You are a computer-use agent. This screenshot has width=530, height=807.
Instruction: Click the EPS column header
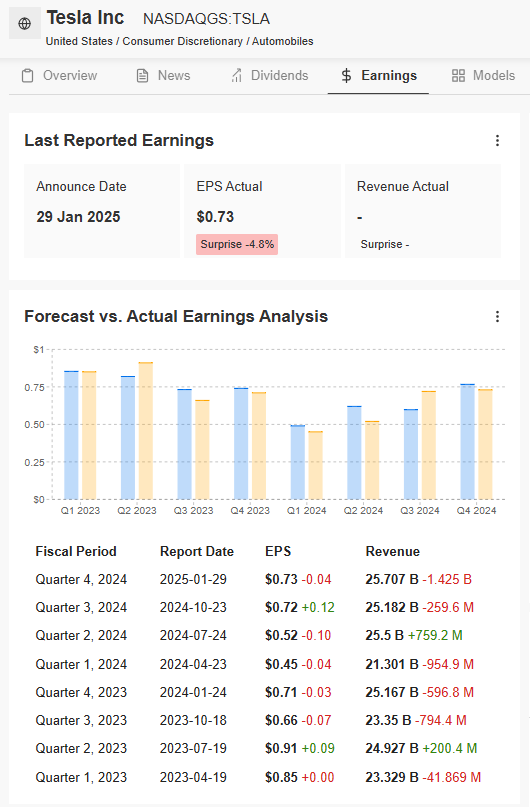pos(278,552)
